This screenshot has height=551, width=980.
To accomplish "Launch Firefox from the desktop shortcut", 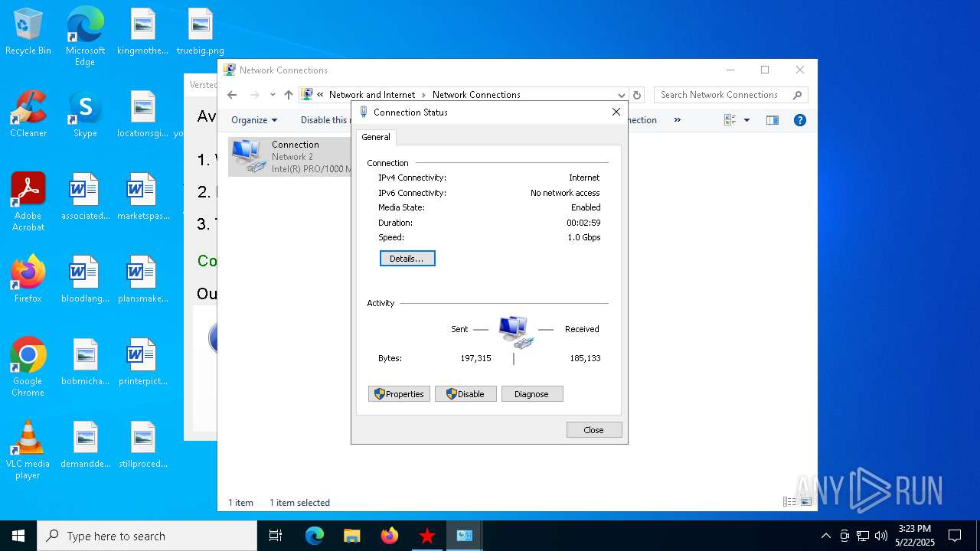I will click(28, 279).
